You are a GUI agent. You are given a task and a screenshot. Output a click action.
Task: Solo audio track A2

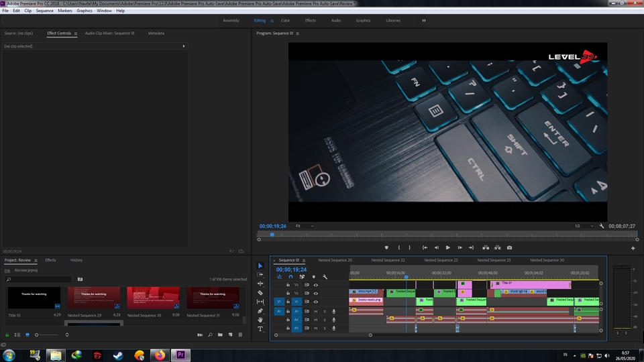(325, 320)
